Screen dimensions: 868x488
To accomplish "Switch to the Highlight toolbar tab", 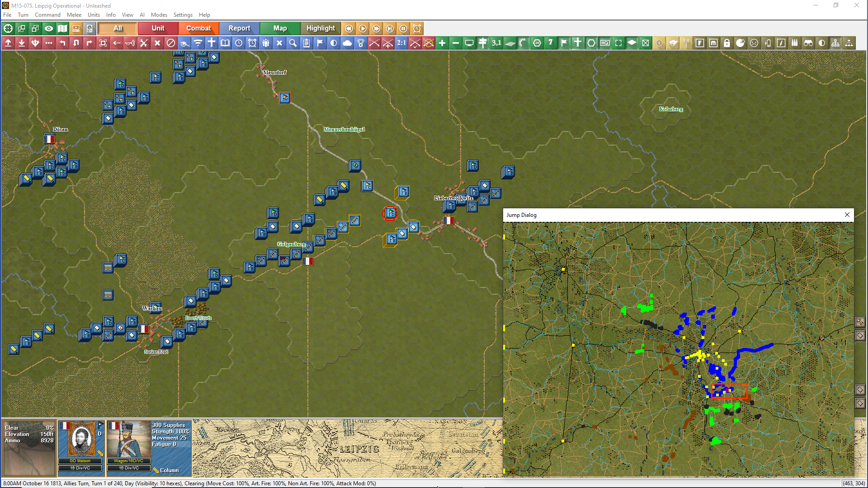I will pos(321,28).
